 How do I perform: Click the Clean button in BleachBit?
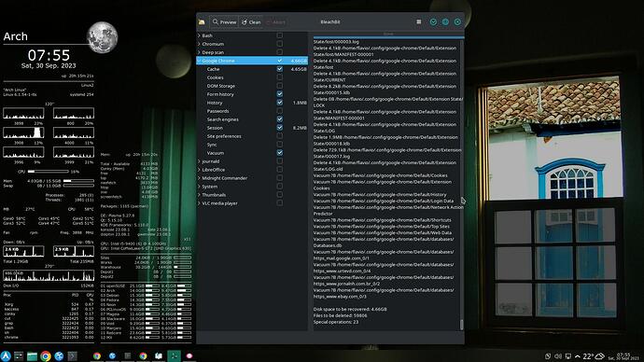[x=251, y=22]
